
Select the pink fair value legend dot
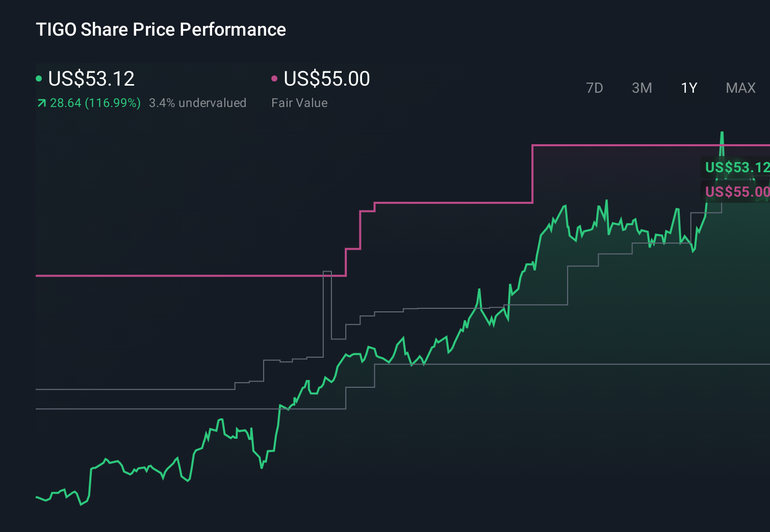[275, 78]
